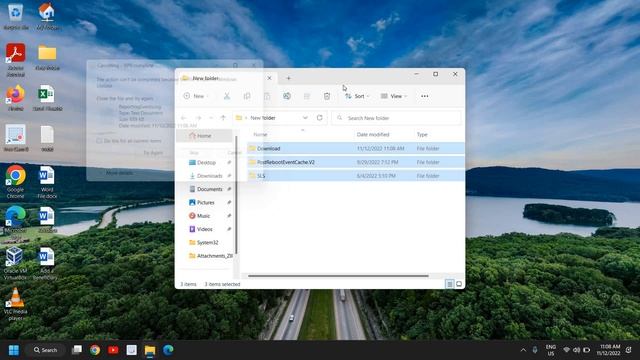Select the PostRebootEventCache.V2 folder row
Image resolution: width=640 pixels, height=360 pixels.
coord(356,162)
